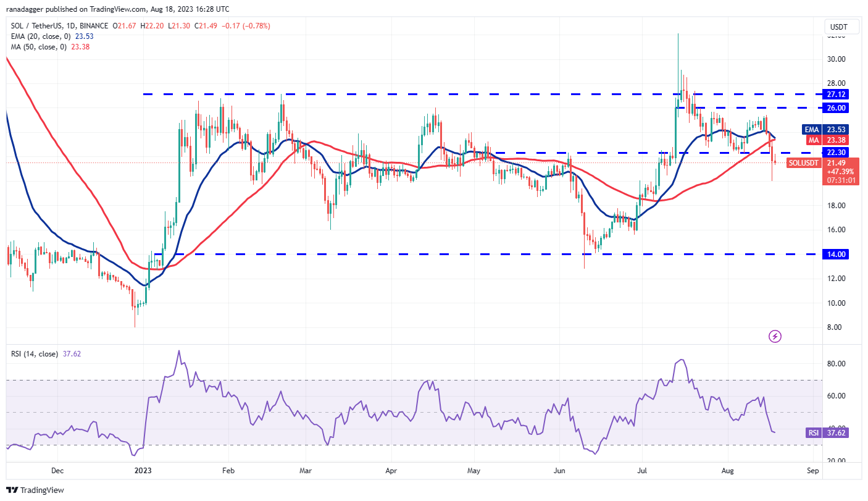Click the 26.00 price level label
868x501 pixels.
(x=835, y=108)
